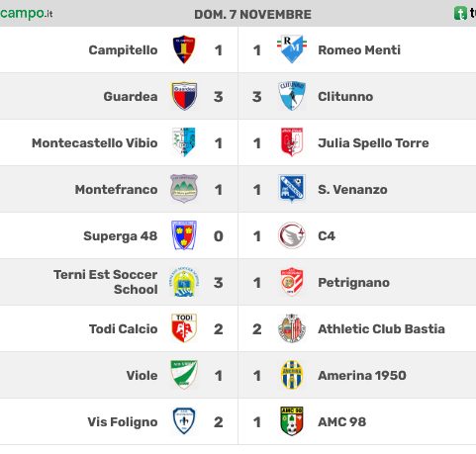This screenshot has width=476, height=454.
Task: Open the Julia Spello Torre team page
Action: tap(373, 143)
